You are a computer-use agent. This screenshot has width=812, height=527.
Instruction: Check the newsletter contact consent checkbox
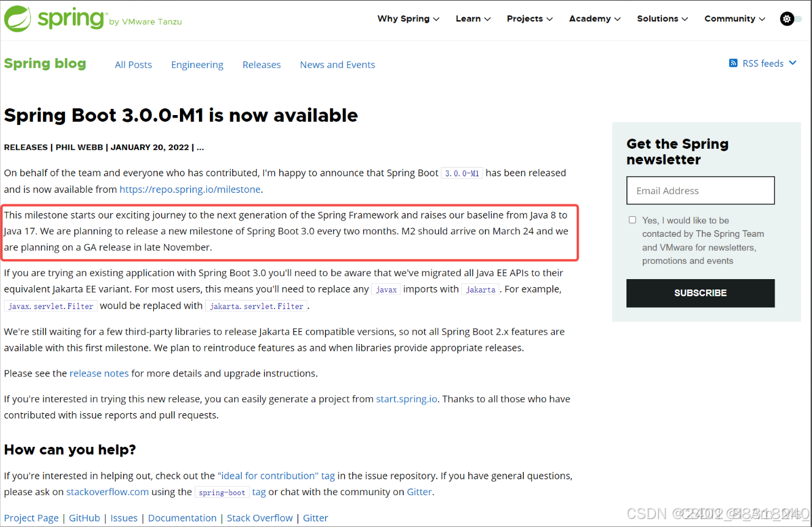click(x=633, y=220)
